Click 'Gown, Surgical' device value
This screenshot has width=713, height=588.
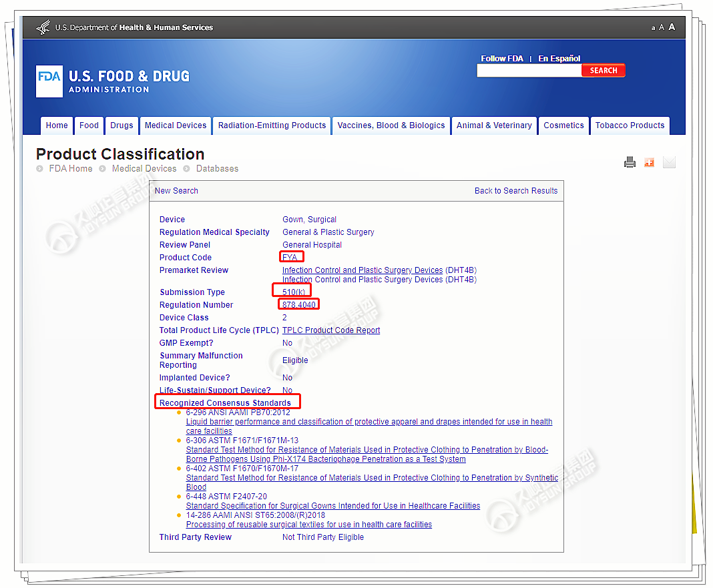coord(309,220)
